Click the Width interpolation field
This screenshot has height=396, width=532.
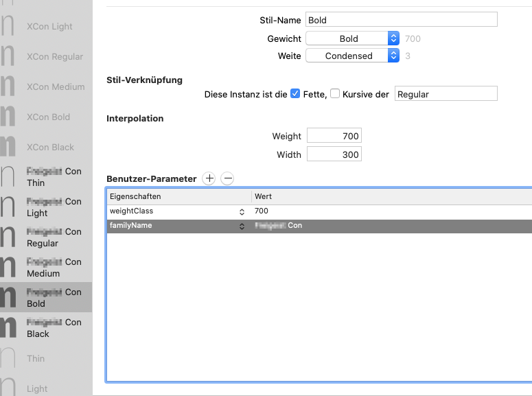point(334,155)
